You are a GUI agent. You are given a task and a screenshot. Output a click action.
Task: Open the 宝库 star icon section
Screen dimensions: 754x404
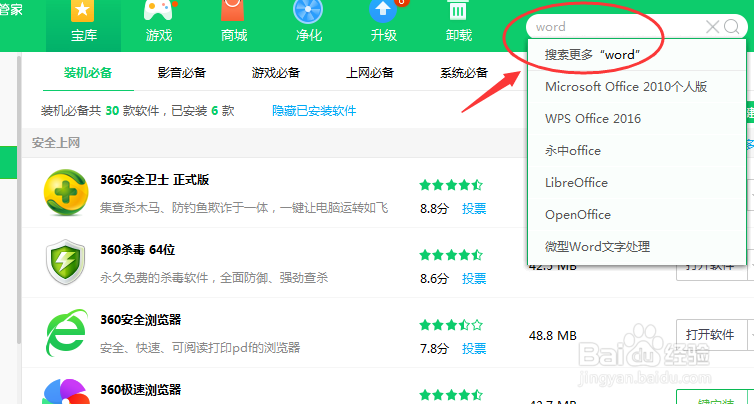tap(83, 24)
